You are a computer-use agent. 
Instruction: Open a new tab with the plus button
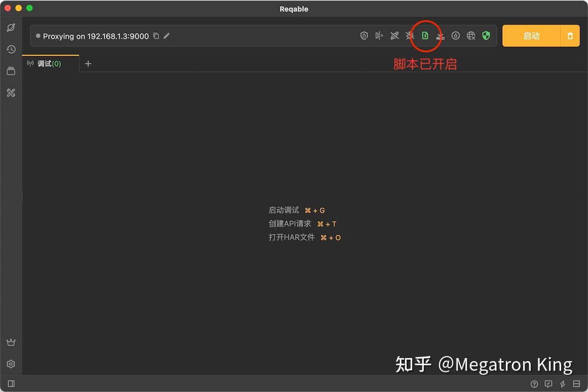click(x=88, y=64)
